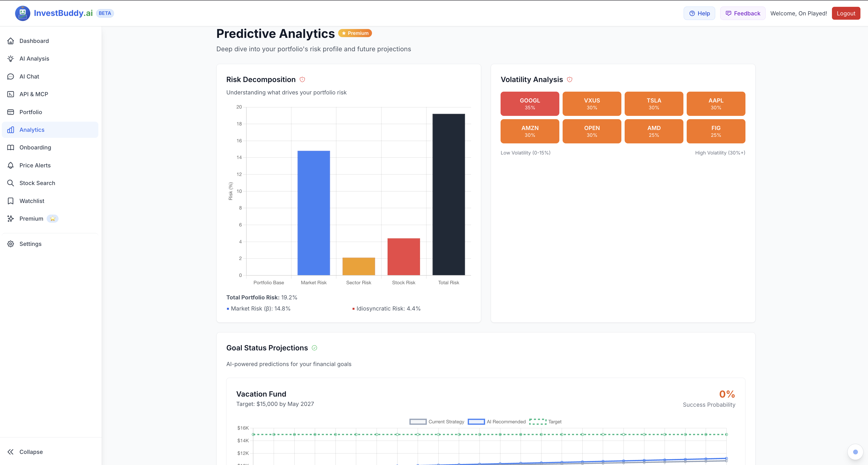Image resolution: width=868 pixels, height=465 pixels.
Task: Click the Premium badge next to Predictive Analytics
Action: coord(355,33)
